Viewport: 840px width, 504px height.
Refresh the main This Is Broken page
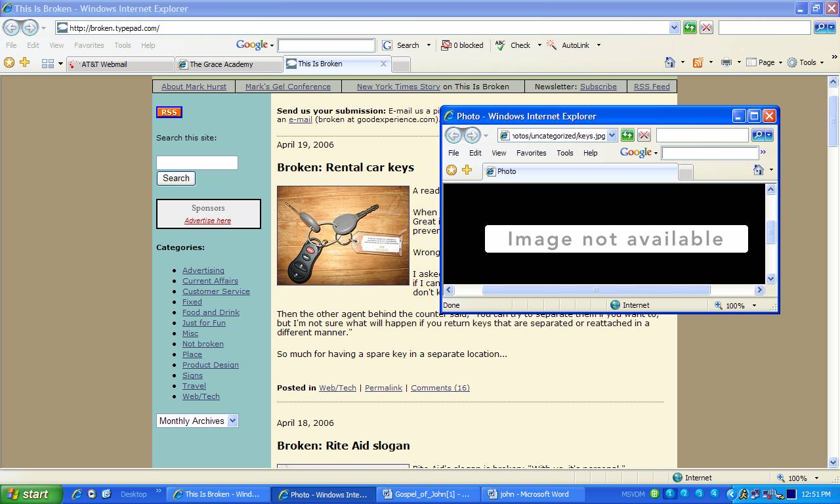point(690,28)
